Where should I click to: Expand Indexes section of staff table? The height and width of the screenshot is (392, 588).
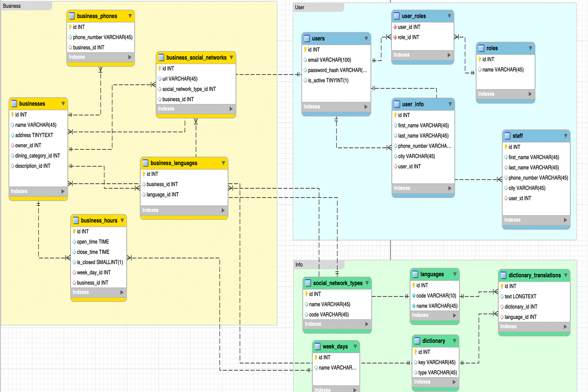tap(565, 220)
